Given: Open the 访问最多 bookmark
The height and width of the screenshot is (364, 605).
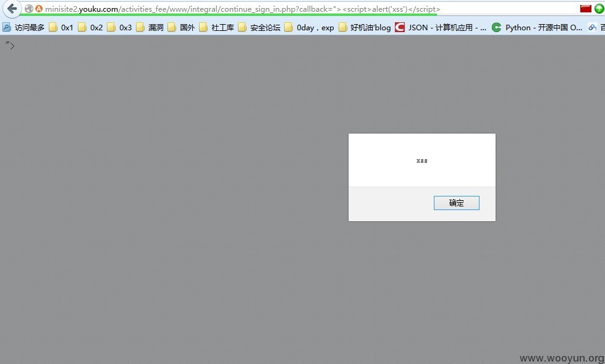Looking at the screenshot, I should point(23,27).
